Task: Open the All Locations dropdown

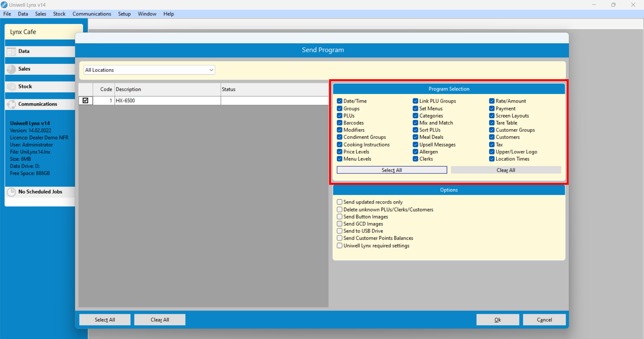Action: click(149, 70)
